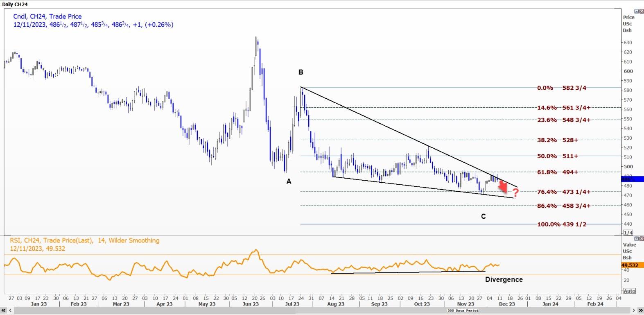Screen dimensions: 644x315
Task: Close the RSI indicator pane
Action: (641, 238)
